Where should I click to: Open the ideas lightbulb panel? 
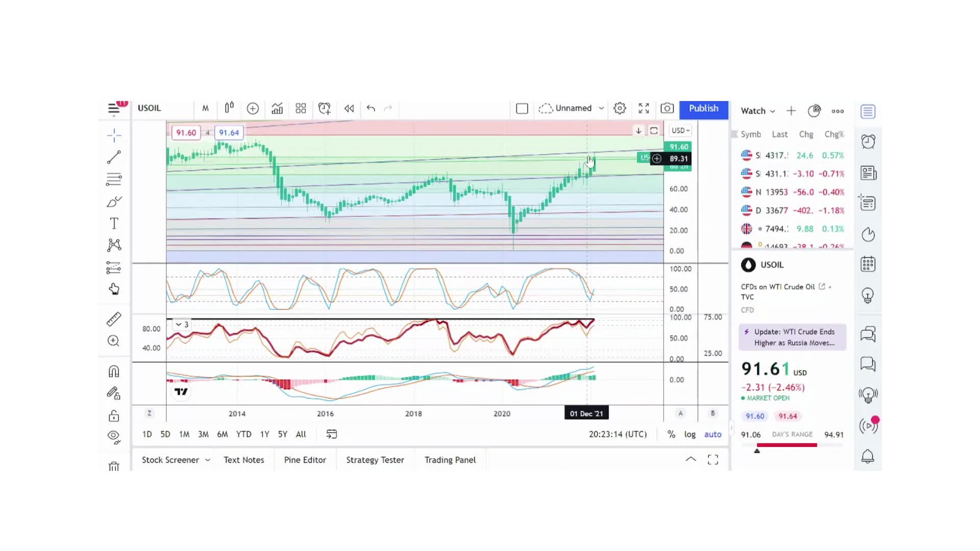[x=868, y=295]
